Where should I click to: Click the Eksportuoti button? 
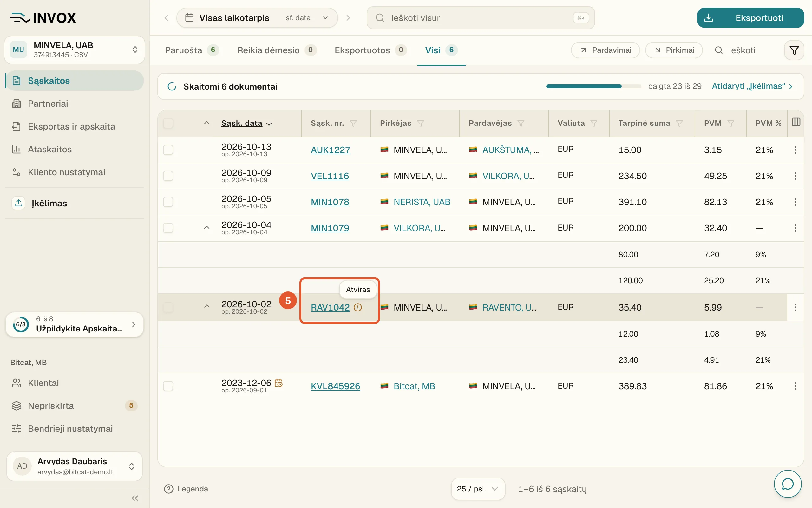point(750,18)
